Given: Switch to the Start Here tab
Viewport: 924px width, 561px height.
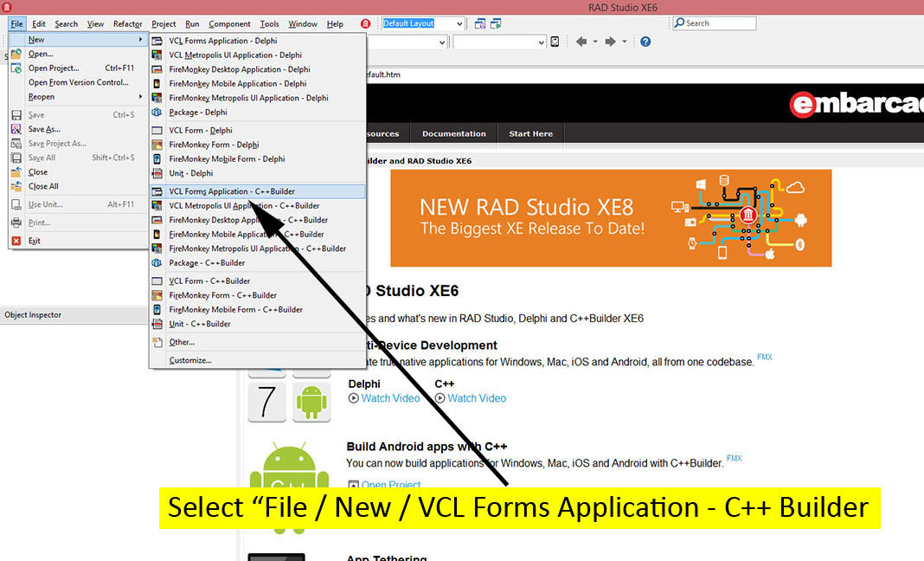Looking at the screenshot, I should 531,133.
